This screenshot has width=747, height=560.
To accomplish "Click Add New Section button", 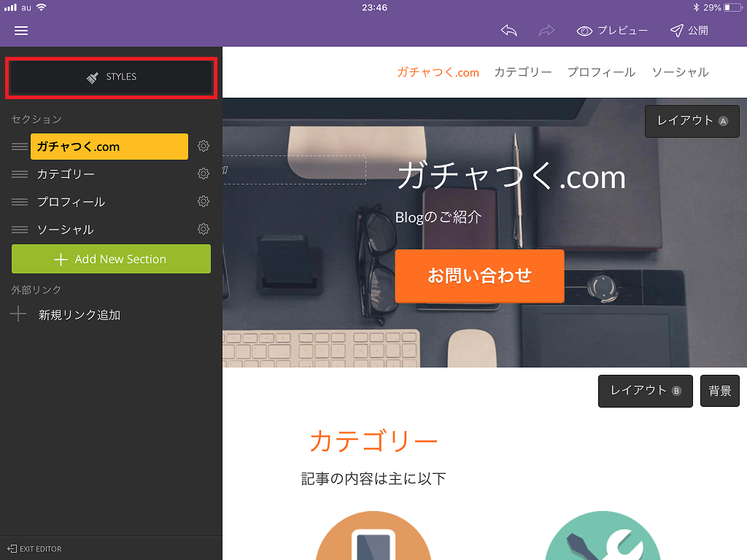I will [111, 259].
